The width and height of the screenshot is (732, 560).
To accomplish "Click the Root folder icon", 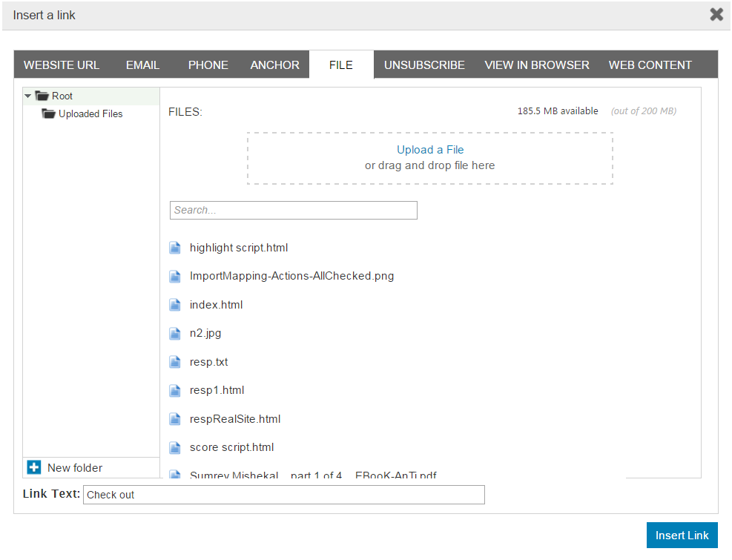I will pos(42,96).
